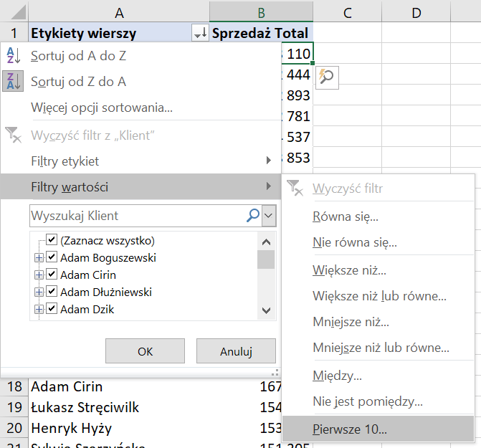Click the Sort A to Z icon
Viewport: 481px width, 448px height.
click(x=14, y=56)
